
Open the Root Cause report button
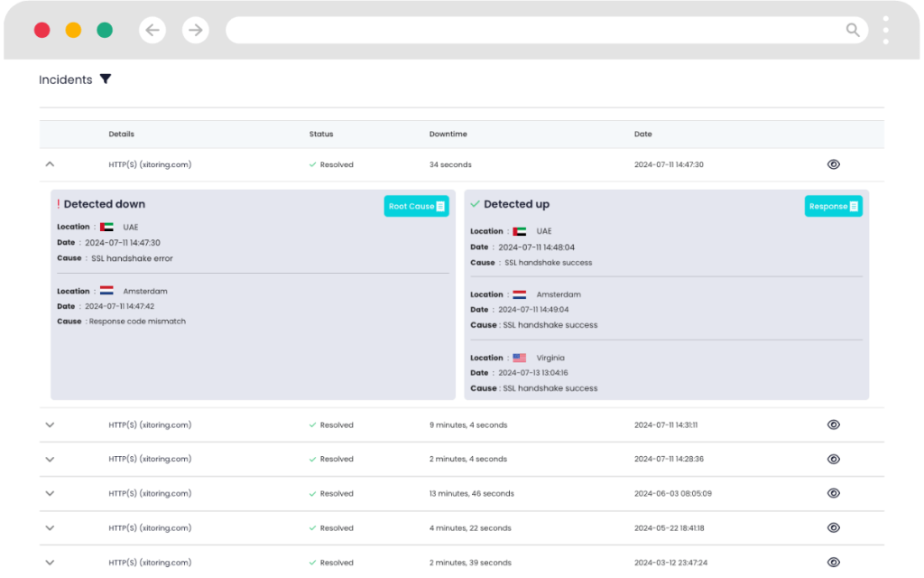coord(415,206)
